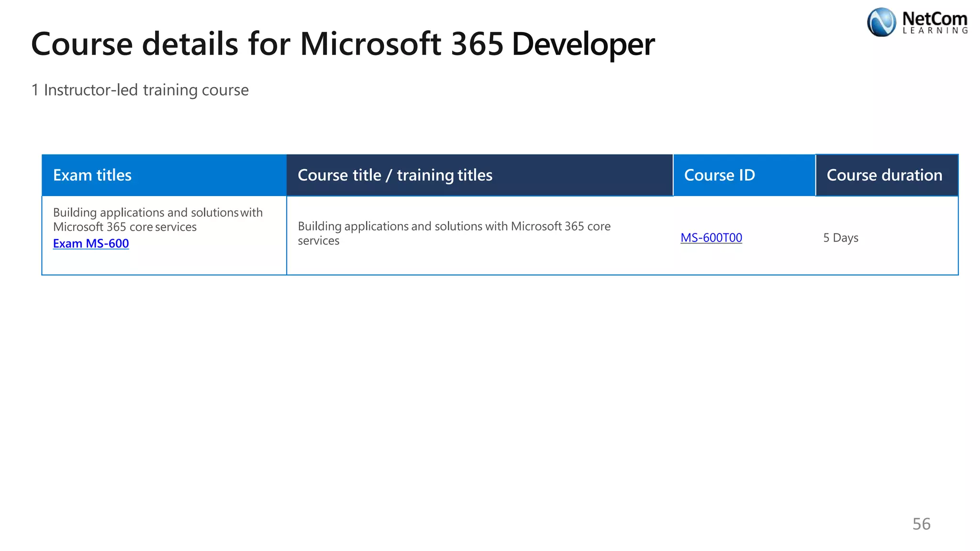Click the slide title 'Course details for Microsoft 365 Developer'

pos(343,44)
